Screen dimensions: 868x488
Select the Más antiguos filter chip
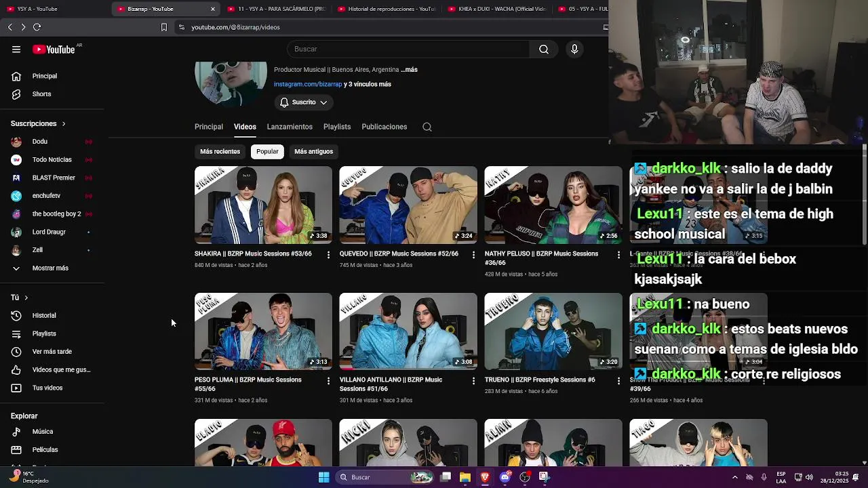tap(313, 151)
